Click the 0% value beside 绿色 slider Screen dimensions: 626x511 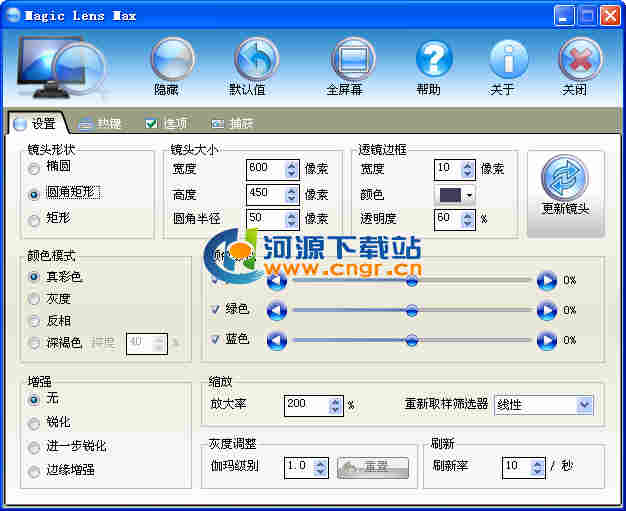point(570,311)
